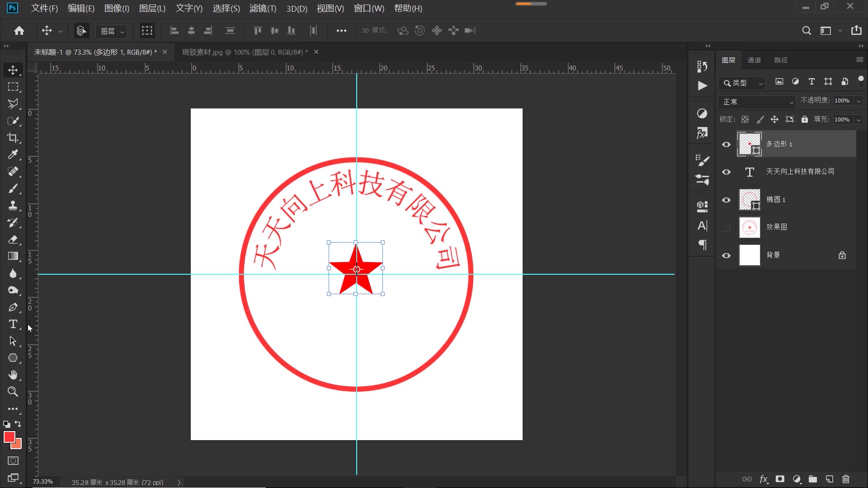Create a new layer with the new layer button
Screen dimensions: 868x488
point(830,479)
